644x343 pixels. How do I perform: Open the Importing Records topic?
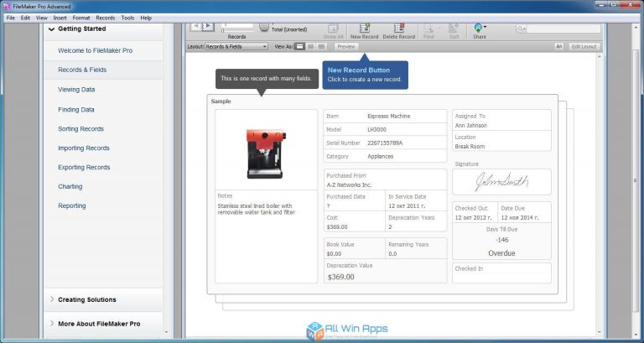(84, 148)
